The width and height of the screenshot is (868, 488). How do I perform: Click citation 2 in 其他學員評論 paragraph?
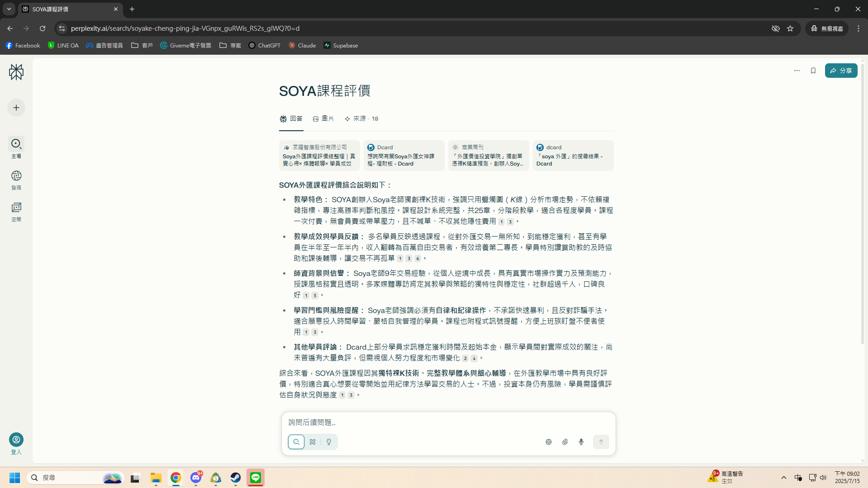coord(465,358)
